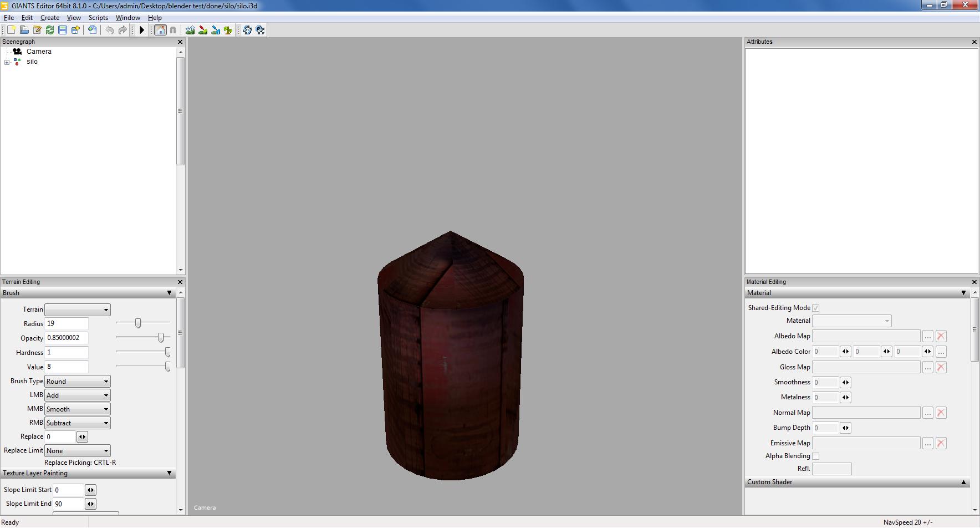Click the New scene toolbar icon
Viewport: 980px width, 528px height.
pos(11,30)
